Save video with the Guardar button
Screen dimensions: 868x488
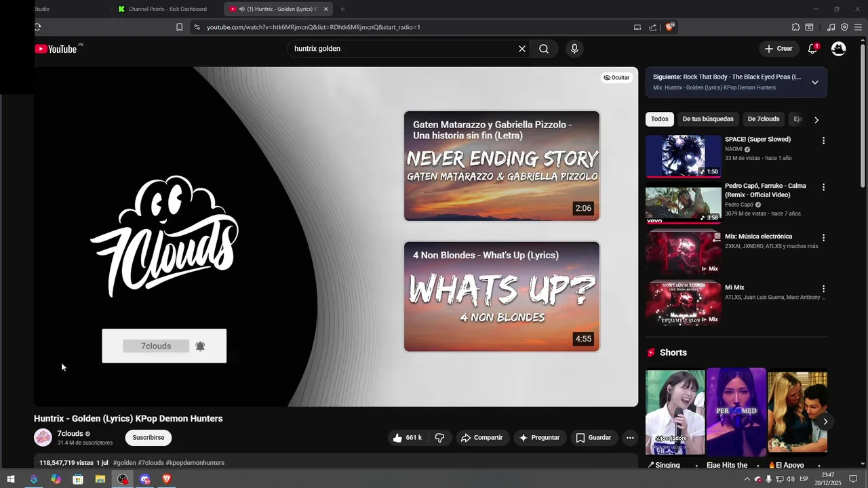pyautogui.click(x=593, y=438)
